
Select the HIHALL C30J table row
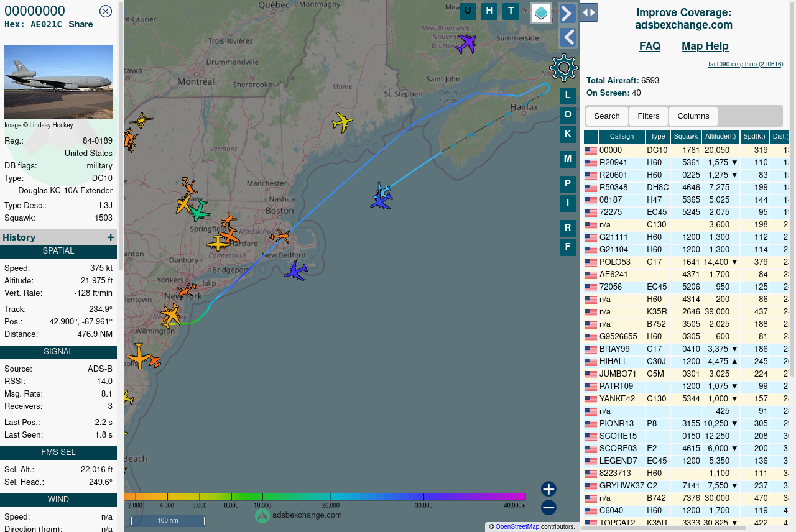(687, 362)
